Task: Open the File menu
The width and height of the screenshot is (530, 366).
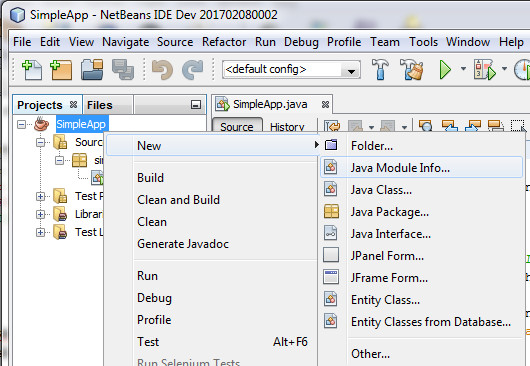Action: click(x=22, y=42)
